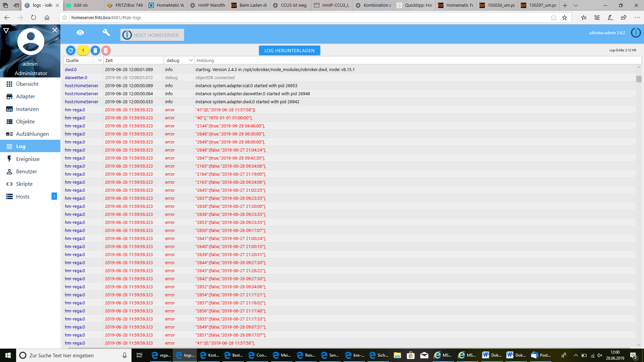Open the Instanzen menu item
Screen dimensions: 644x362
coord(27,109)
